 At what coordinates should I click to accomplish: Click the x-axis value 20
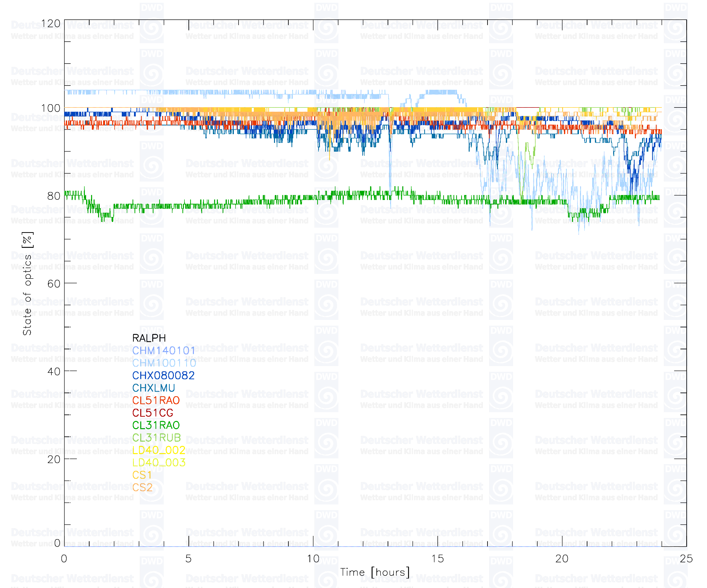point(562,559)
